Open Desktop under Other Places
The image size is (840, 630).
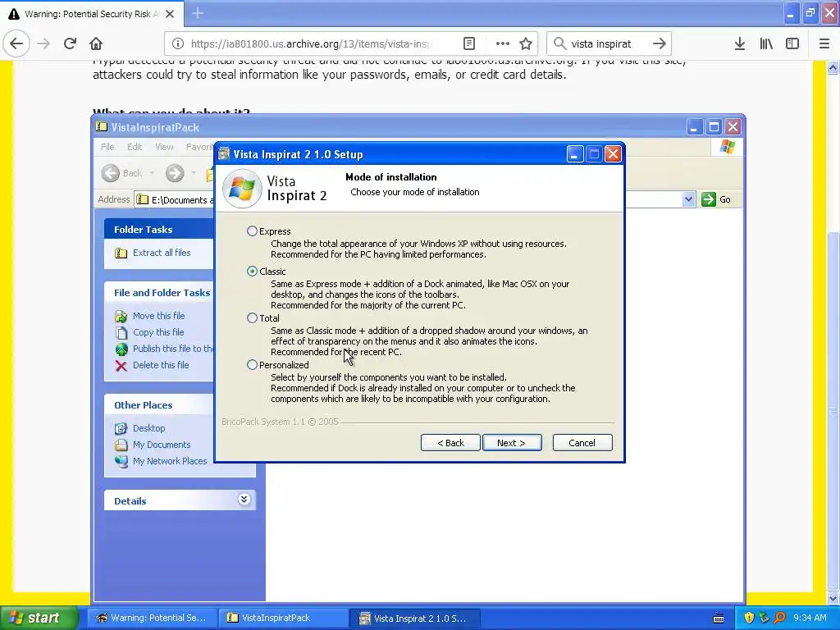[x=149, y=428]
